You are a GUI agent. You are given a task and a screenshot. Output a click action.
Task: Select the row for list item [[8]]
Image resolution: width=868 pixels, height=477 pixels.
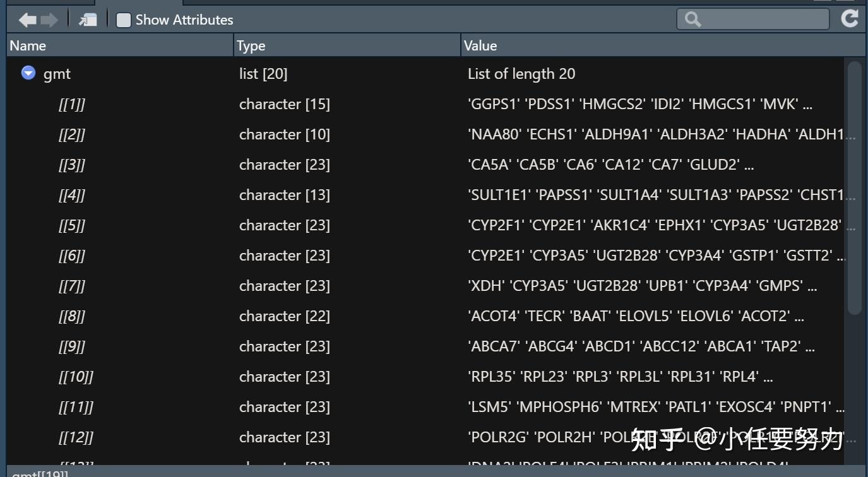[x=379, y=316]
